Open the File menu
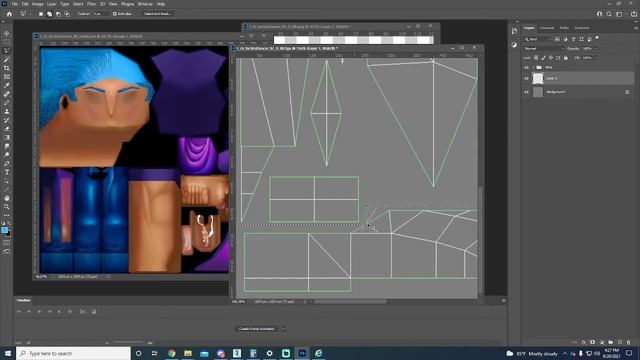The width and height of the screenshot is (640, 360). click(x=14, y=4)
